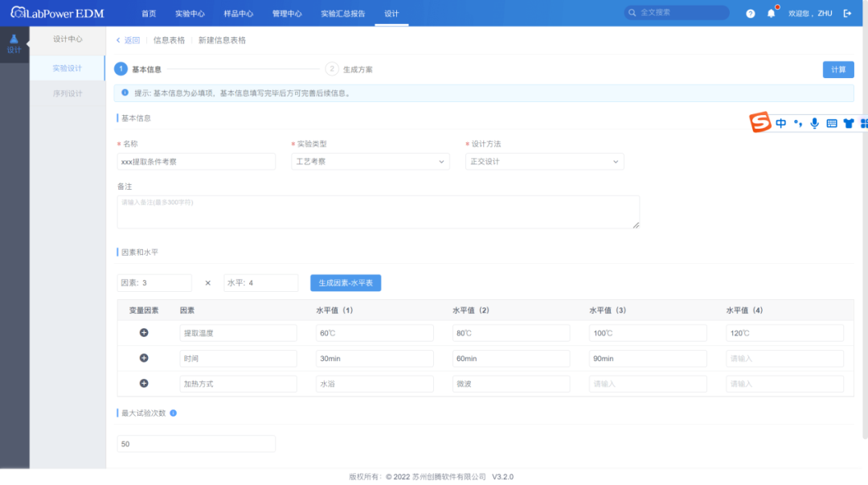Open 样品中心 in the top navigation

239,14
